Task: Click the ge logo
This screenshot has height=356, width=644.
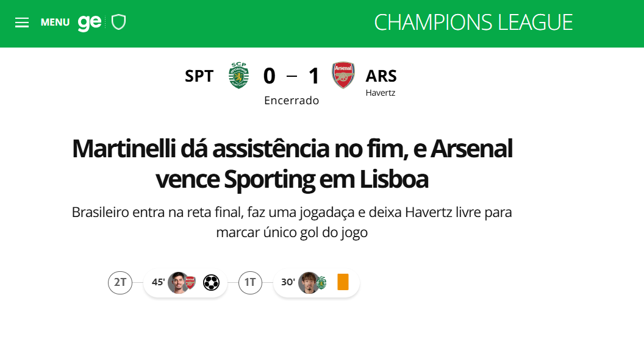Action: [89, 22]
